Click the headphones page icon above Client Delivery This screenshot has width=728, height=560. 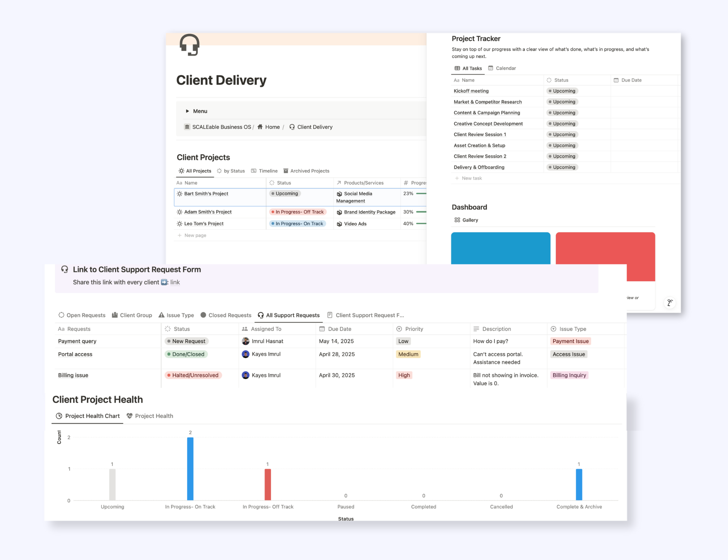(x=190, y=44)
